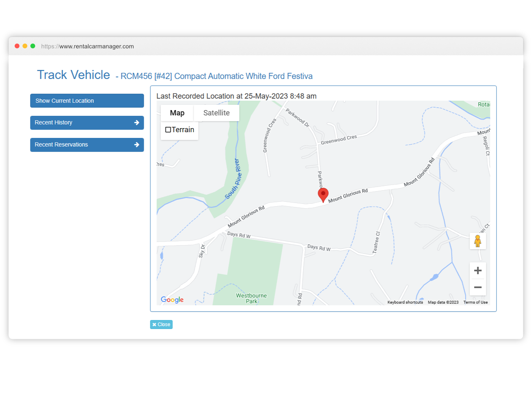The width and height of the screenshot is (532, 399).
Task: Enable the Terrain checkbox
Action: 168,130
